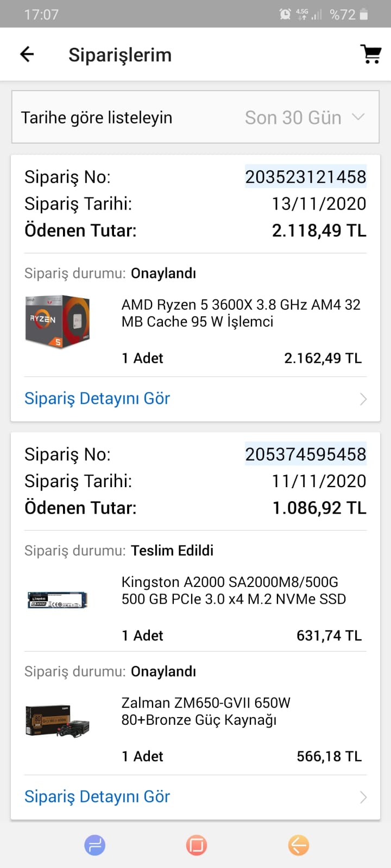Viewport: 391px width, 868px height.
Task: Expand first order details chevron
Action: [x=363, y=399]
